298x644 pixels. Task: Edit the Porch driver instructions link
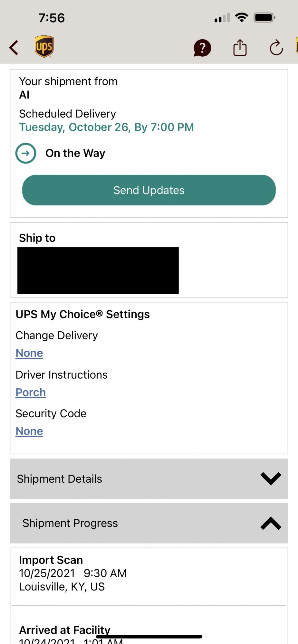click(x=31, y=393)
